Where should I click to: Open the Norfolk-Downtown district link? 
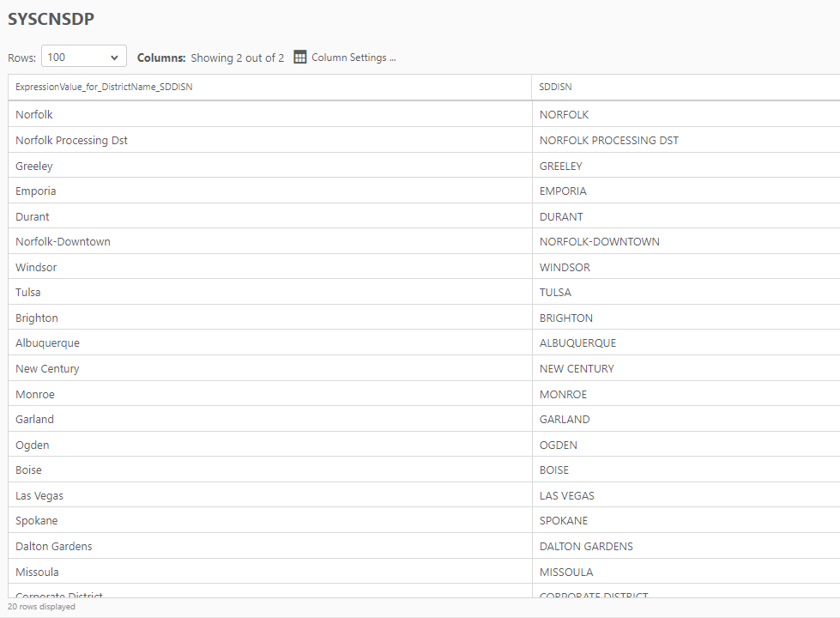[x=63, y=241]
